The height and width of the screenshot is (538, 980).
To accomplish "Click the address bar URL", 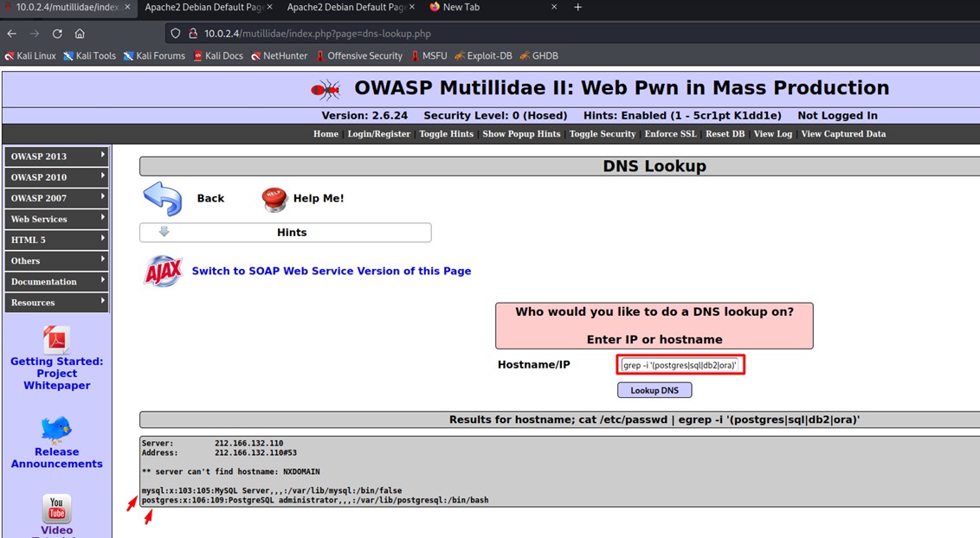I will [318, 34].
